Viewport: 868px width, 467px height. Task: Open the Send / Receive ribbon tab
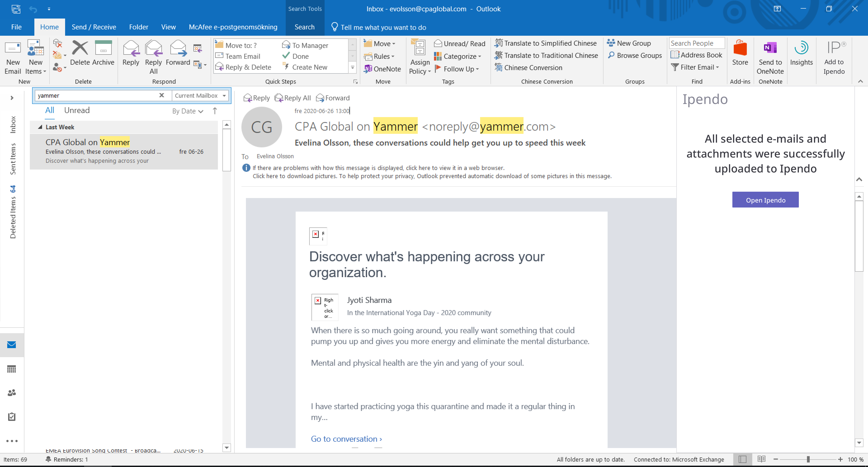point(94,27)
